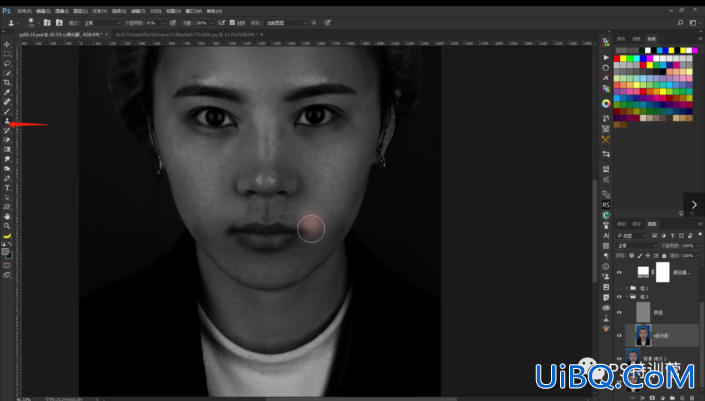The width and height of the screenshot is (705, 401).
Task: Switch to the .jpg document tab
Action: (186, 34)
